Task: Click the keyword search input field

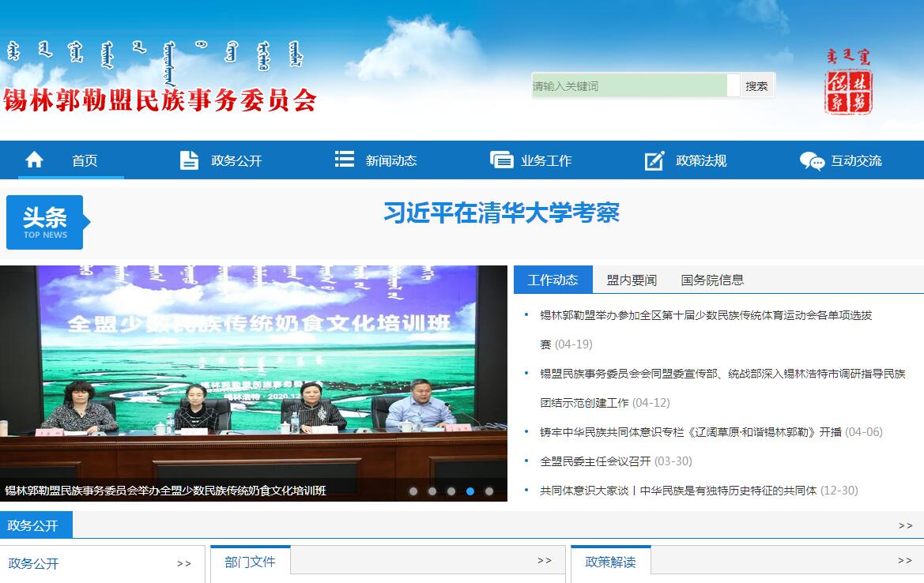Action: point(629,86)
